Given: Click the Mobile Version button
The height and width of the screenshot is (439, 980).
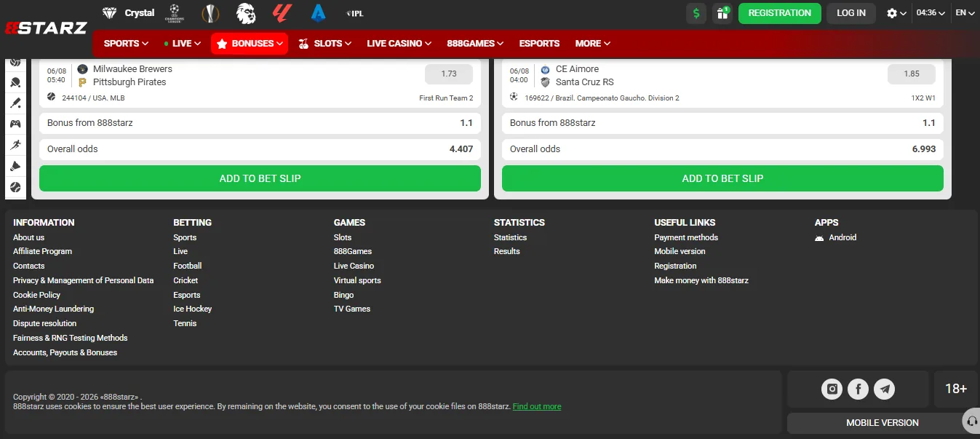Looking at the screenshot, I should [882, 423].
